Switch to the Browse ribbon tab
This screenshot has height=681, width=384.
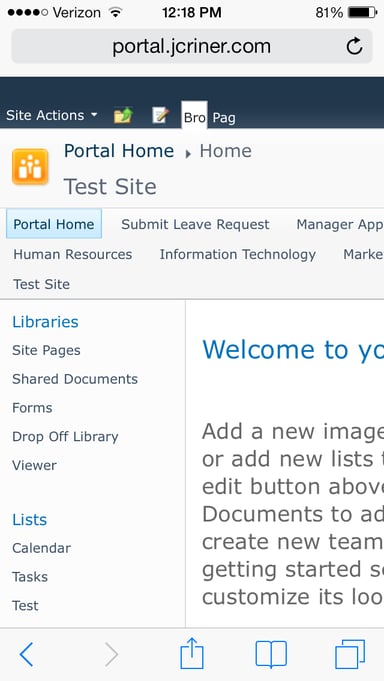point(194,117)
